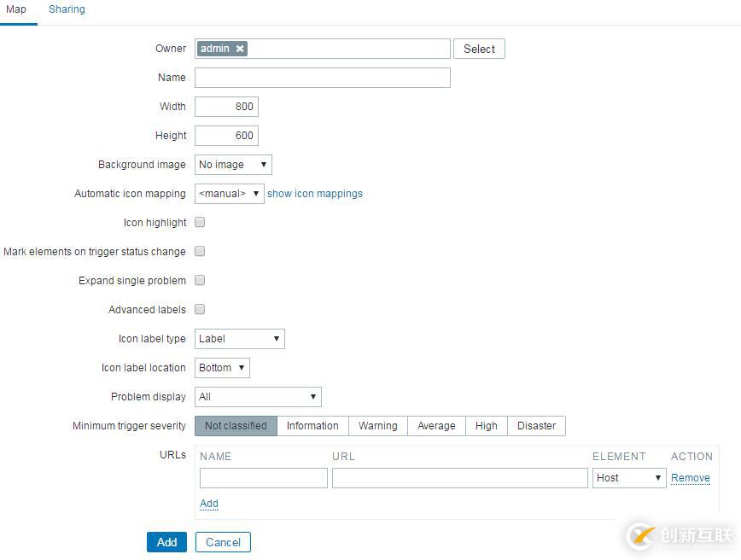Click inside the Name input field
Image resolution: width=741 pixels, height=560 pixels.
(x=322, y=78)
